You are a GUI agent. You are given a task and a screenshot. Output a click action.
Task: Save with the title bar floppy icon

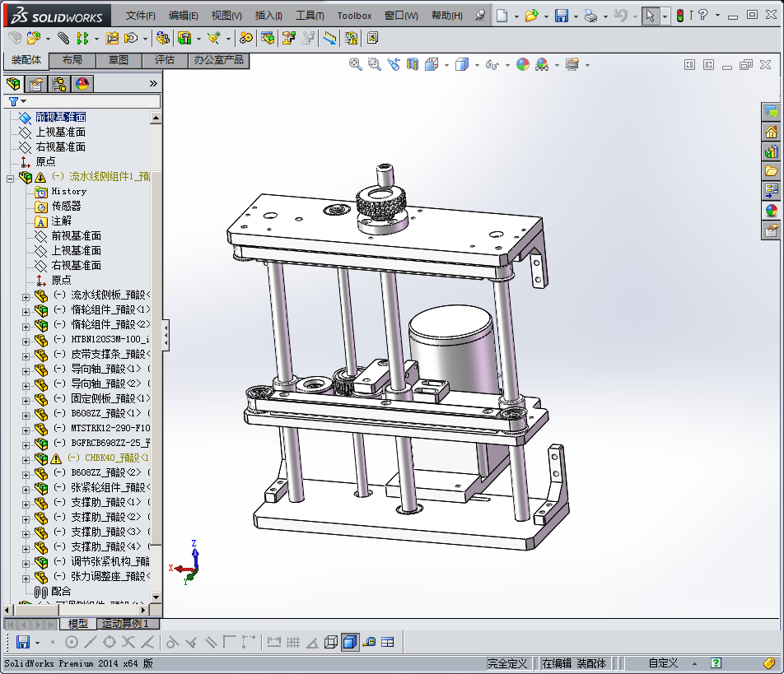tap(562, 16)
